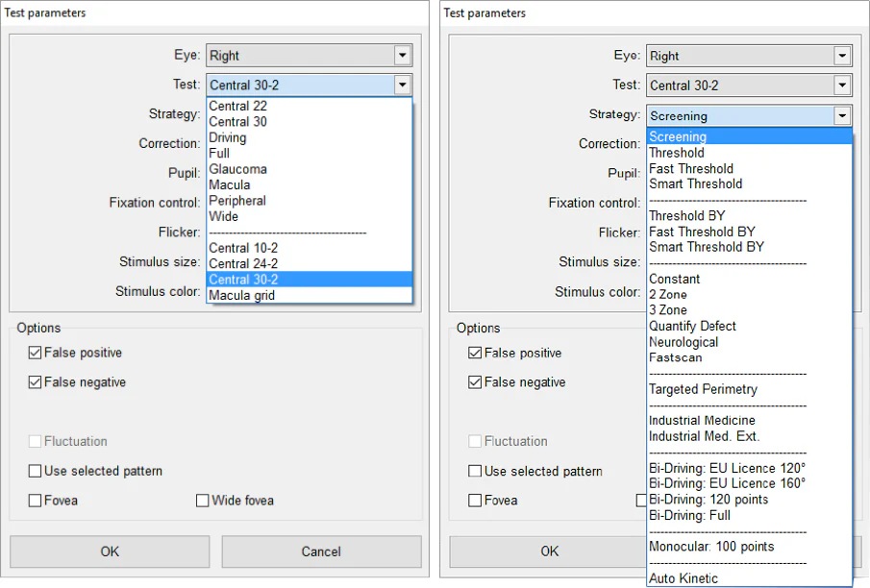870x588 pixels.
Task: Select highlighted Screening strategy in list
Action: tap(749, 136)
